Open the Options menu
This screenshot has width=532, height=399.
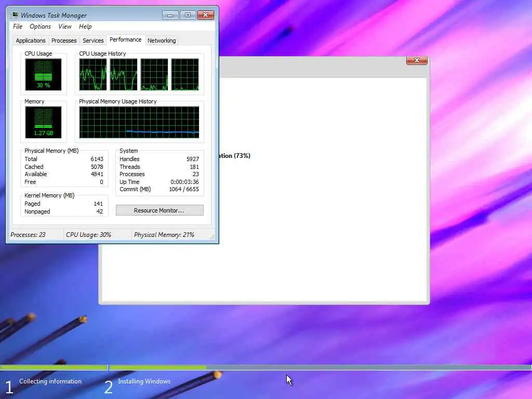tap(40, 26)
